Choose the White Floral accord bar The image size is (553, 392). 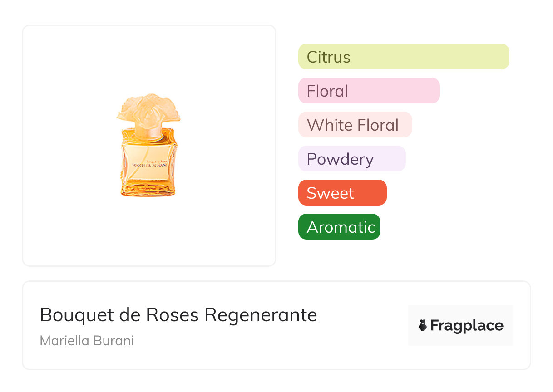pyautogui.click(x=355, y=125)
